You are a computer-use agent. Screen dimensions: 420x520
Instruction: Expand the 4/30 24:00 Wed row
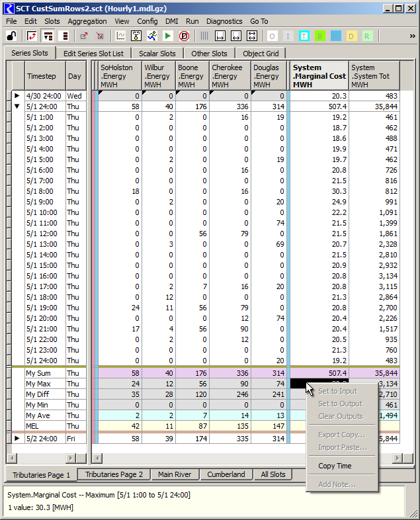point(17,95)
